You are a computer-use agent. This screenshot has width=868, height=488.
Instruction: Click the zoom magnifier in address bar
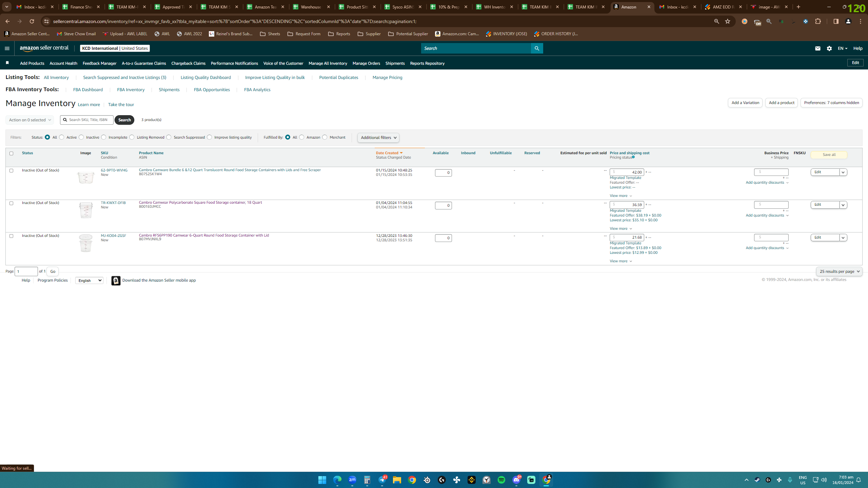tap(716, 21)
